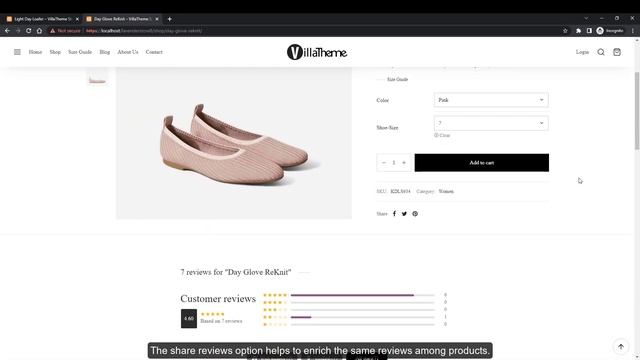Switch to the Light Day Loafer tab
Image resolution: width=640 pixels, height=360 pixels.
tap(41, 19)
